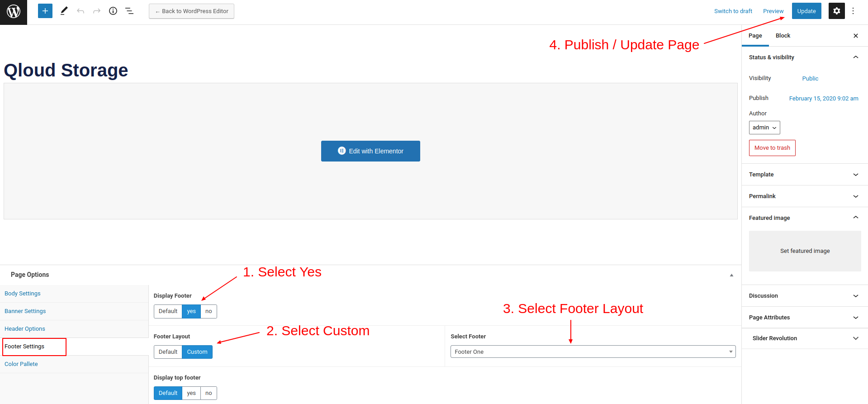Set Display Footer to yes

click(x=191, y=311)
